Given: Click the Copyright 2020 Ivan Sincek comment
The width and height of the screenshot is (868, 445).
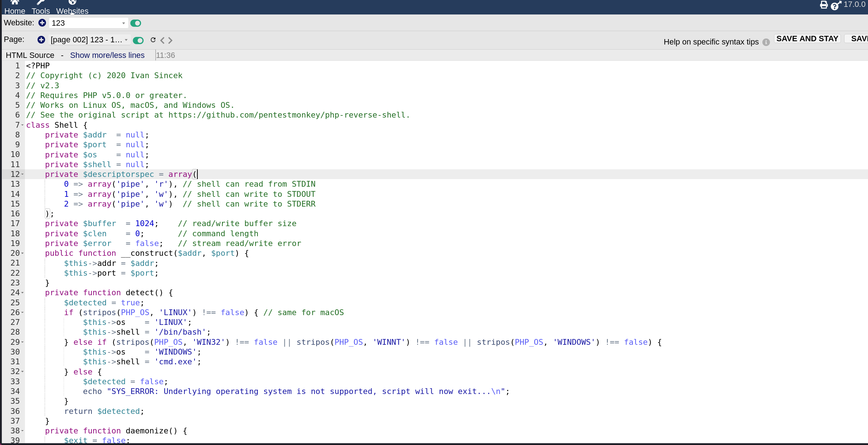Looking at the screenshot, I should click(x=104, y=76).
